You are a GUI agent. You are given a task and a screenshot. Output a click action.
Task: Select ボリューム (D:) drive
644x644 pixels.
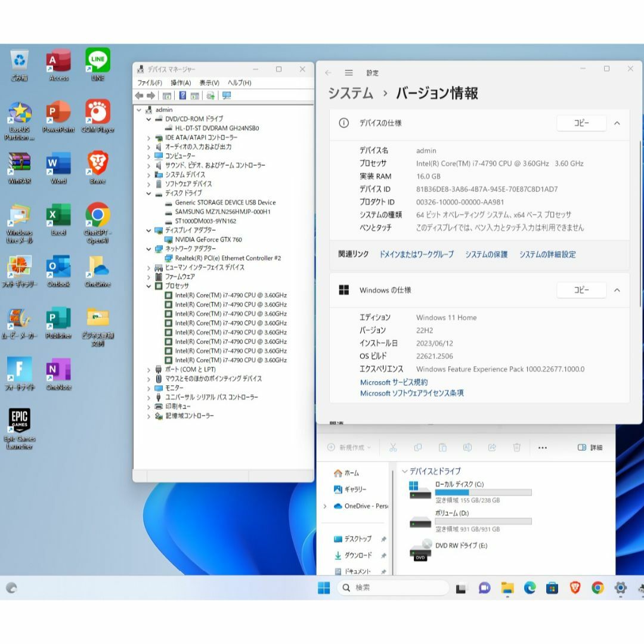point(470,521)
